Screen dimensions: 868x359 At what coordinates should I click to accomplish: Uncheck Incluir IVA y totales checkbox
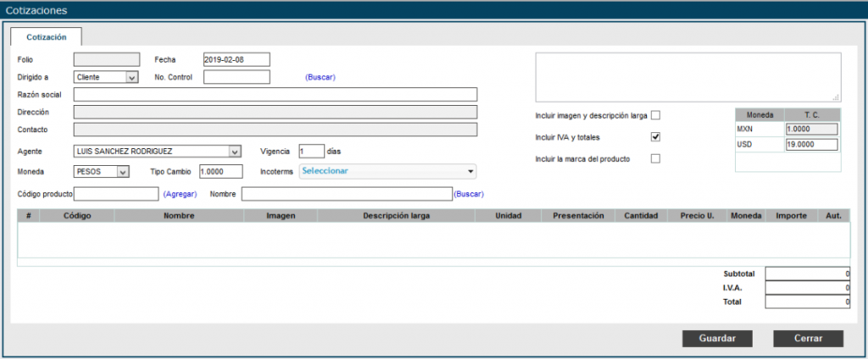(x=655, y=137)
